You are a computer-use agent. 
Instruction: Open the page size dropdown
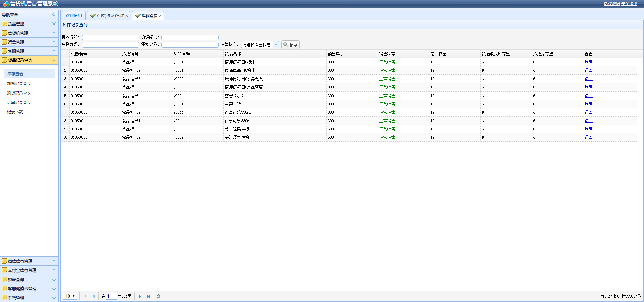[70, 296]
